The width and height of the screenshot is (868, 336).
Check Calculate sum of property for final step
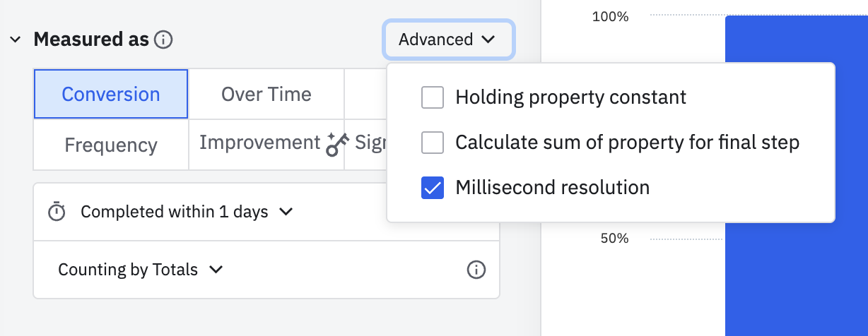[432, 143]
